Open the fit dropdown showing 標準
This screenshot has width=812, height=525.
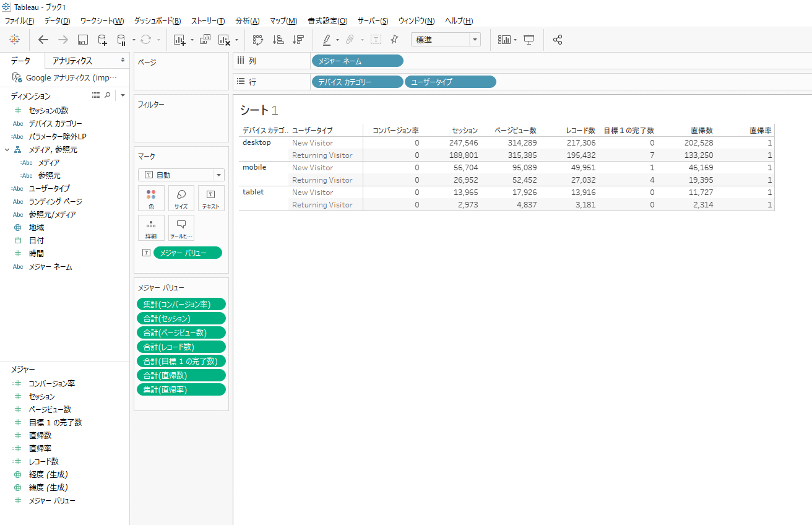pos(446,40)
